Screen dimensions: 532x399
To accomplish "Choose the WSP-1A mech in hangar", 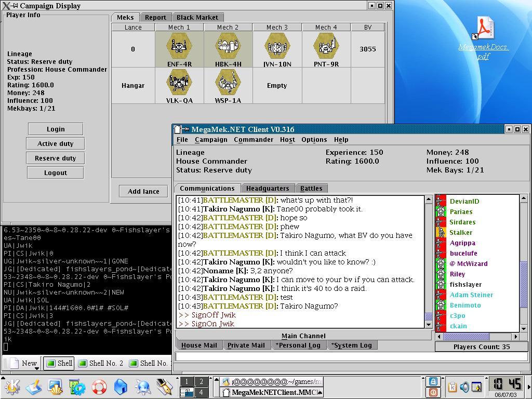I will [x=228, y=83].
